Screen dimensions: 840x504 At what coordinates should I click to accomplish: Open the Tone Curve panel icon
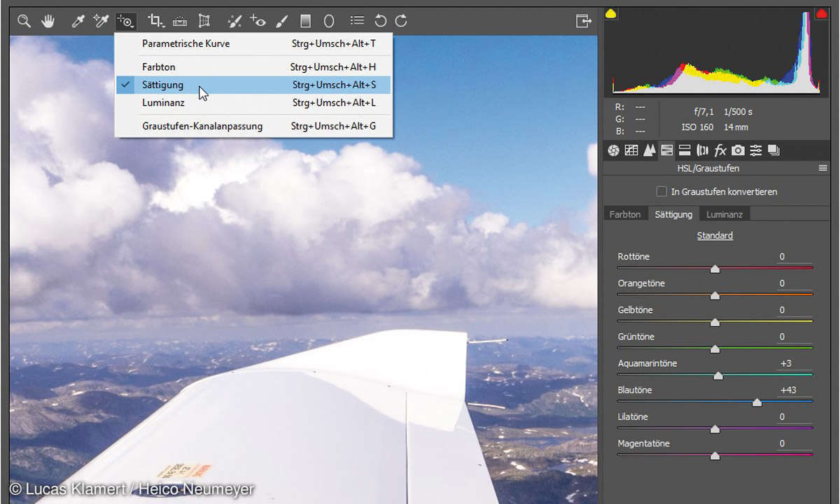pos(631,150)
